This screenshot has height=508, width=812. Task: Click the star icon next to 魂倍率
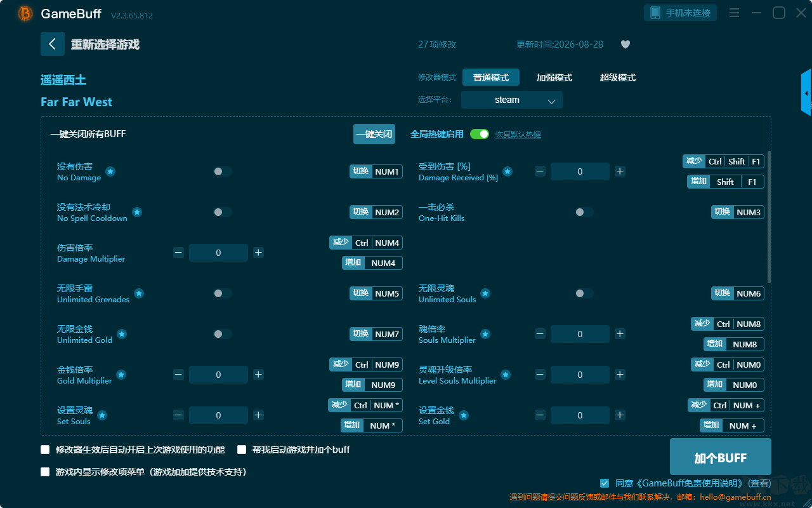click(485, 334)
